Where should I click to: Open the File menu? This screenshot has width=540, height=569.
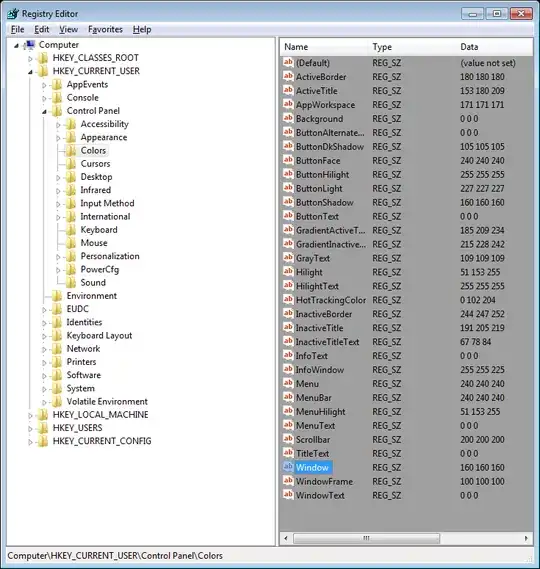point(17,29)
